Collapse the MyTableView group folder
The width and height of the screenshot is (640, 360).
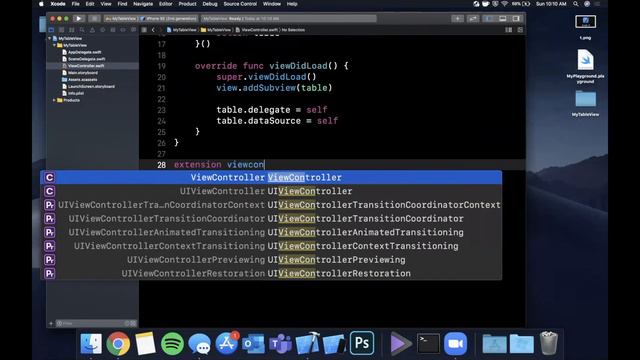[54, 45]
